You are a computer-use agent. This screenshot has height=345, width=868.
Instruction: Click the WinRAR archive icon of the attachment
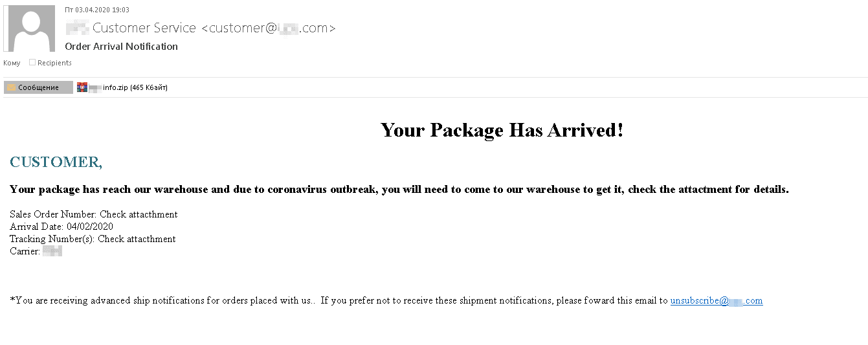click(82, 87)
